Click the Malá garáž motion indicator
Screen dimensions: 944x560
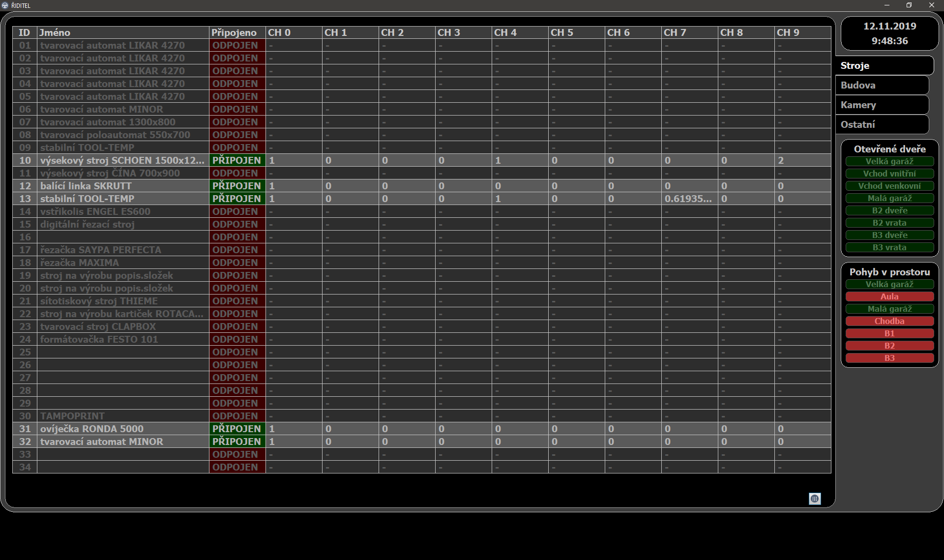[x=889, y=309]
